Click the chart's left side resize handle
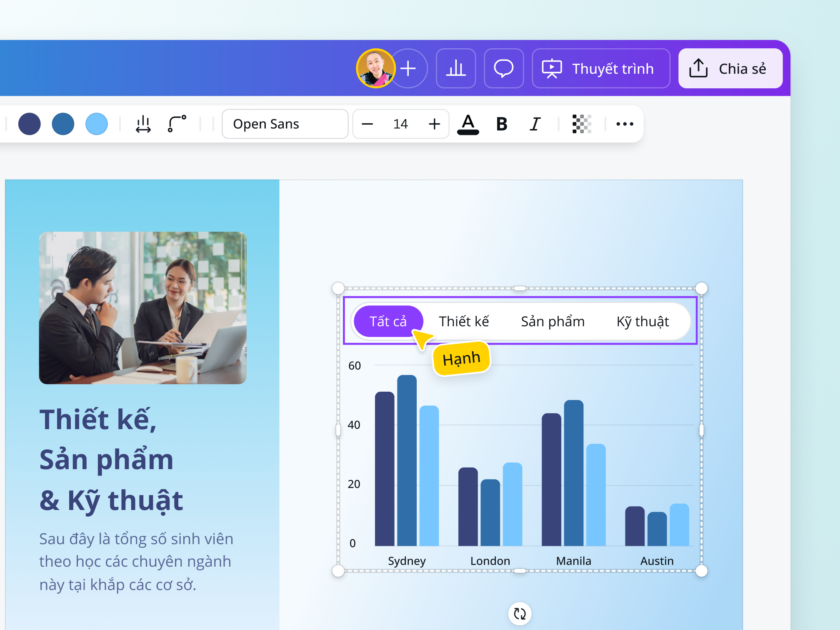Image resolution: width=840 pixels, height=630 pixels. (338, 430)
